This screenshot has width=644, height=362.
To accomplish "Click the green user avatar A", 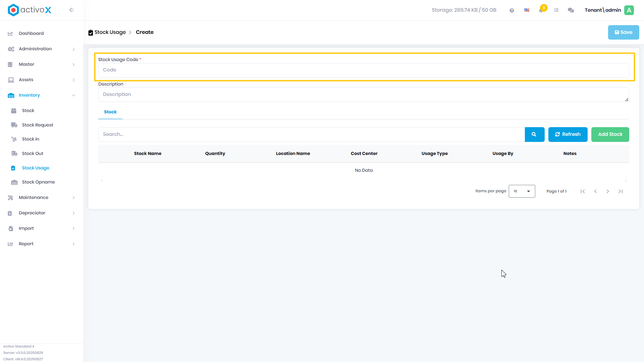I will 629,10.
